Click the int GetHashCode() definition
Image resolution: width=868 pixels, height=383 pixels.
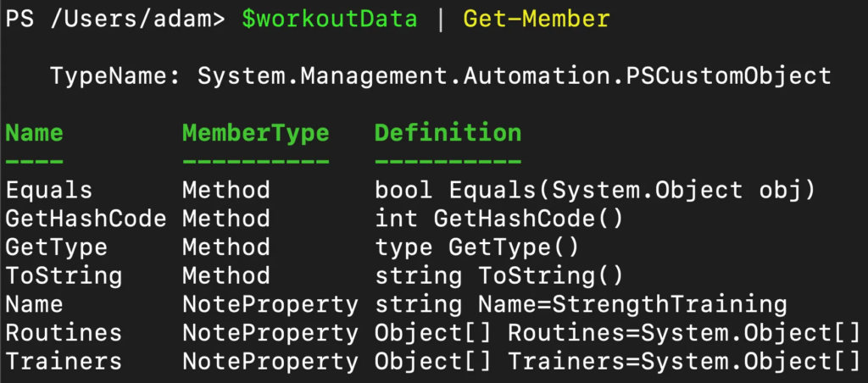pos(499,219)
